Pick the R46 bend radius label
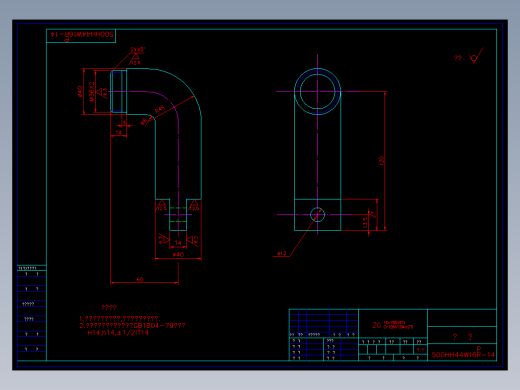The height and width of the screenshot is (390, 520). 160,109
